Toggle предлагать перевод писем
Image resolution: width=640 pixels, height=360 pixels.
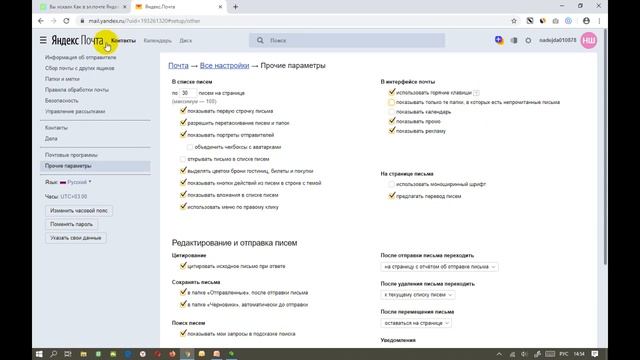392,196
